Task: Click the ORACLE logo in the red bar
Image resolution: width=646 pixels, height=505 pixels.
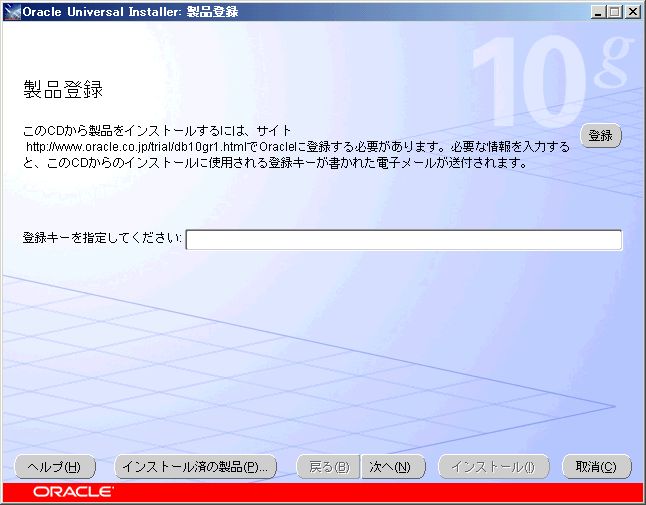Action: (x=73, y=492)
